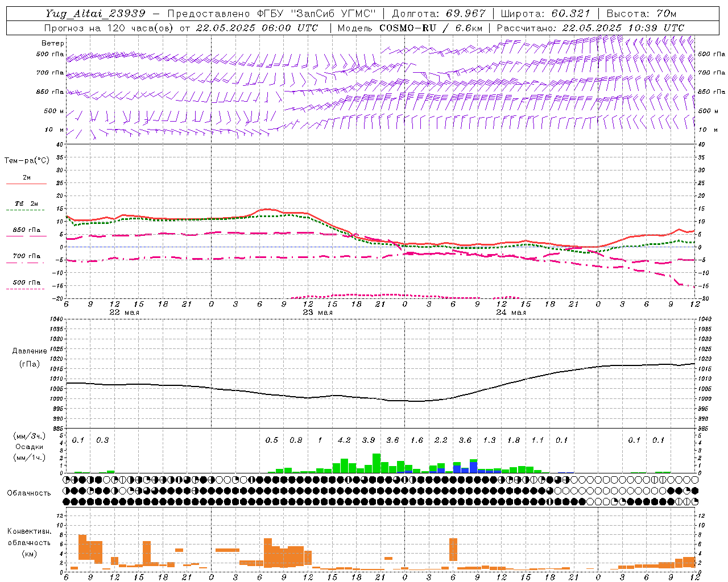This screenshot has width=728, height=582.
Task: Select the 0.3 precipitation total value
Action: tap(102, 440)
